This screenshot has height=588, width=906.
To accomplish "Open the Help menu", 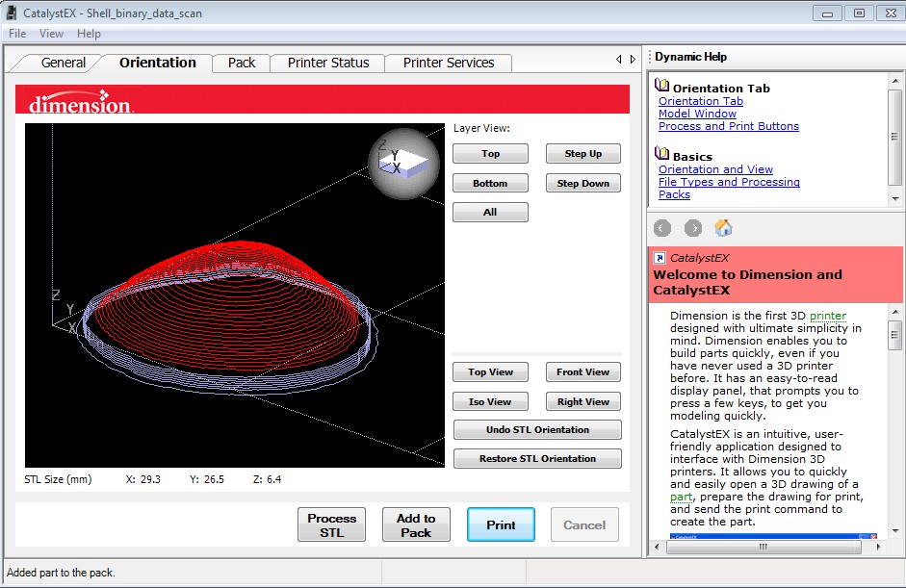I will 89,34.
